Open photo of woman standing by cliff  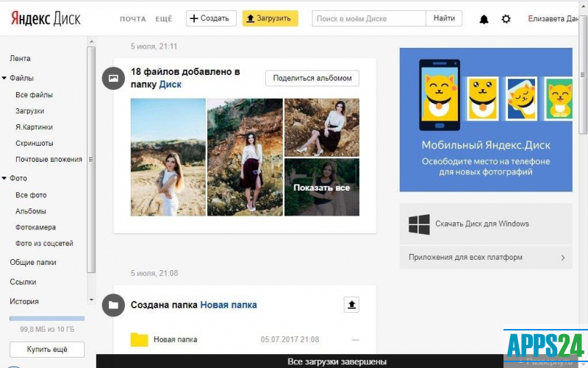point(245,158)
